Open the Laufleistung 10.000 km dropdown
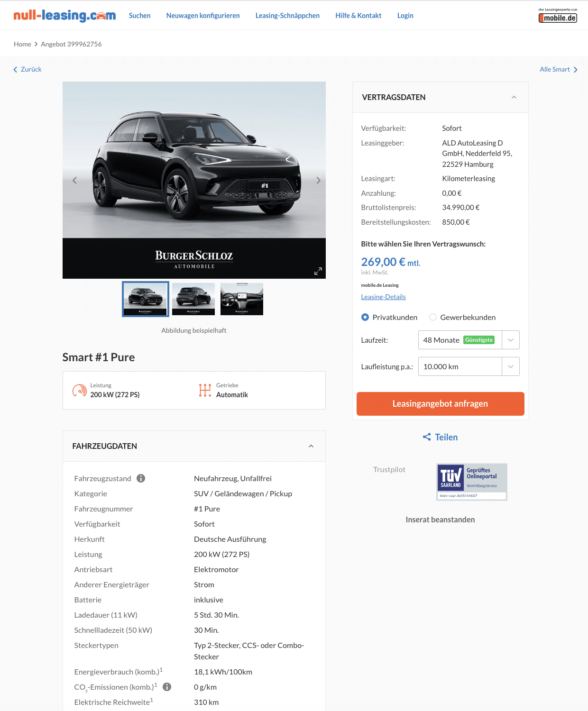The width and height of the screenshot is (588, 711). [x=469, y=366]
